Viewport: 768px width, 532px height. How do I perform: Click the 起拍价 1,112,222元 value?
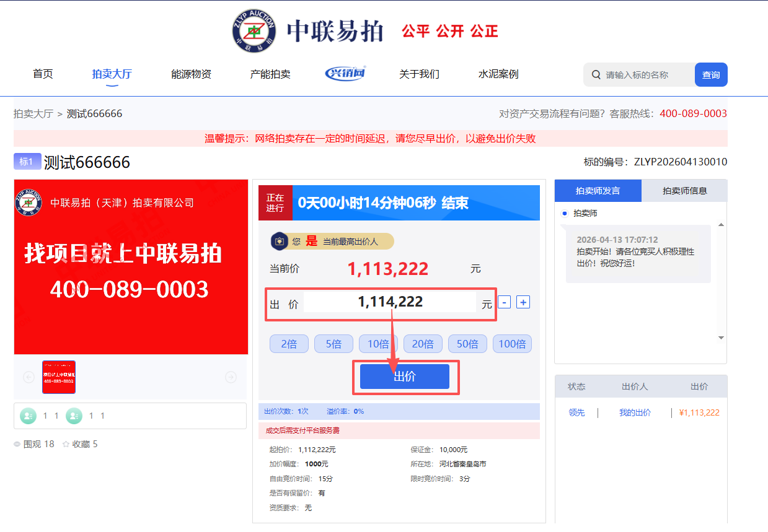317,450
